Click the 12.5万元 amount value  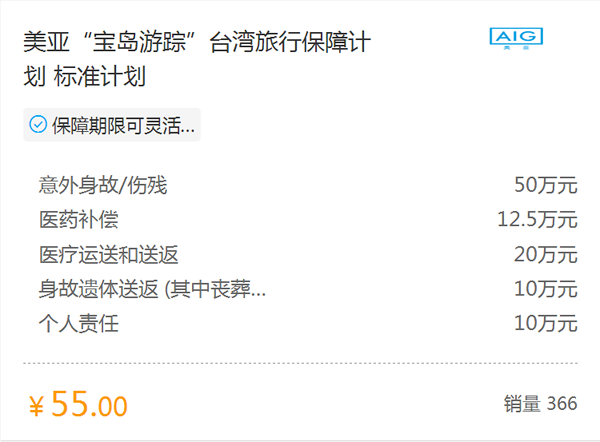537,220
